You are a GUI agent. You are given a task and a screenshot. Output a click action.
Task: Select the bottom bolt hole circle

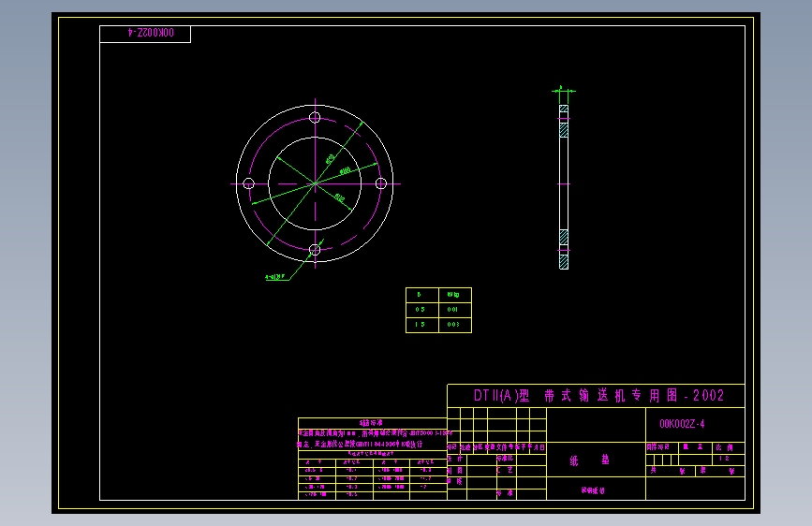(315, 250)
